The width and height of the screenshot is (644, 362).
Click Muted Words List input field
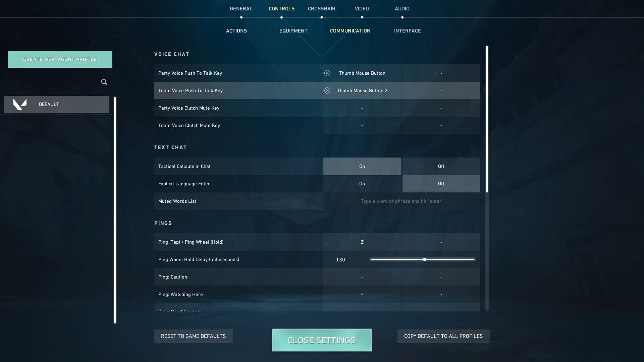click(x=401, y=201)
